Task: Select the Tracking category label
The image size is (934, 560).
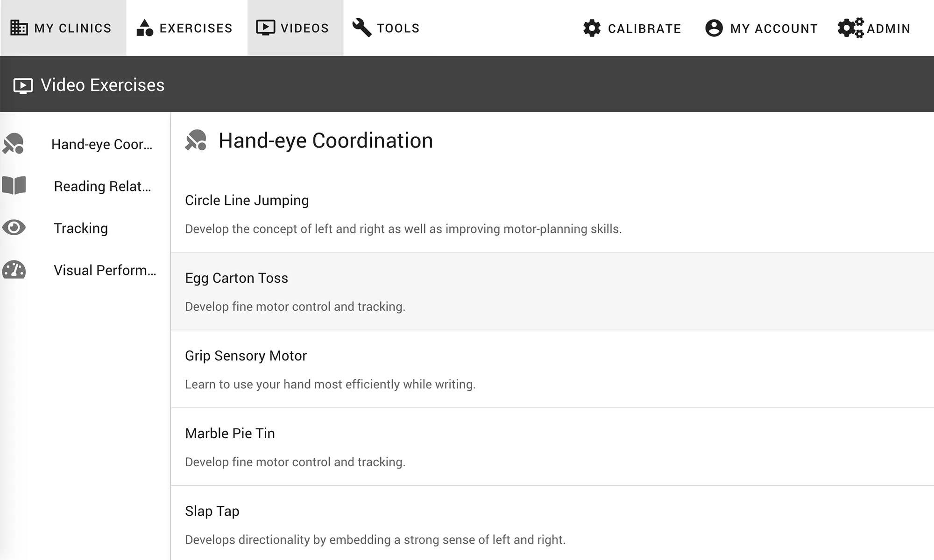Action: [x=81, y=228]
